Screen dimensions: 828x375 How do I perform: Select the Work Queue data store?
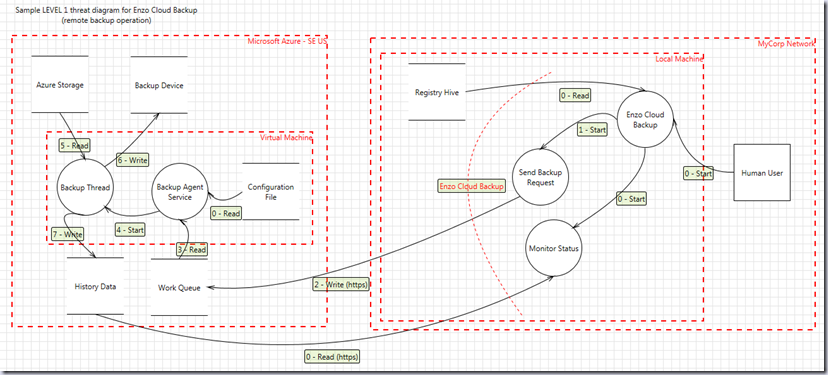pyautogui.click(x=179, y=287)
